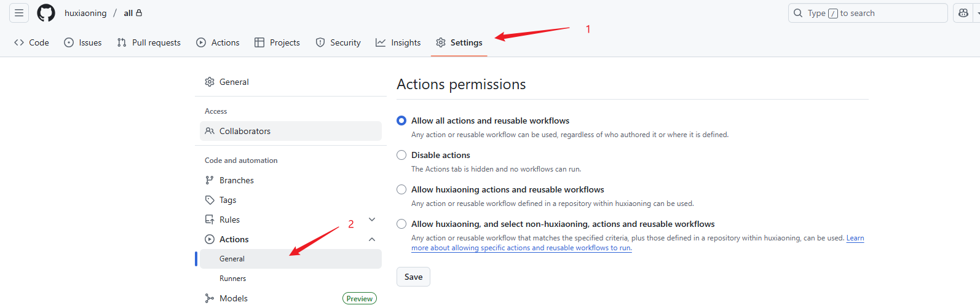Click the Rules icon in sidebar

(x=210, y=220)
